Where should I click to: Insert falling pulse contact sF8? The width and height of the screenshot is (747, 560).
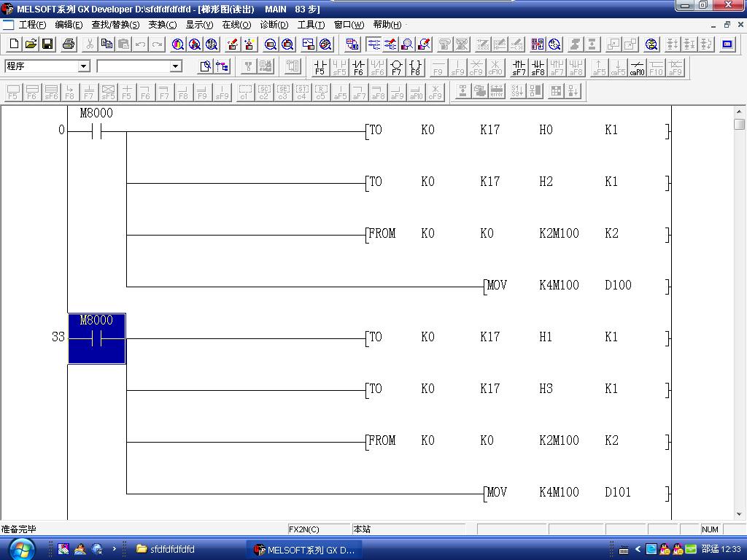538,68
